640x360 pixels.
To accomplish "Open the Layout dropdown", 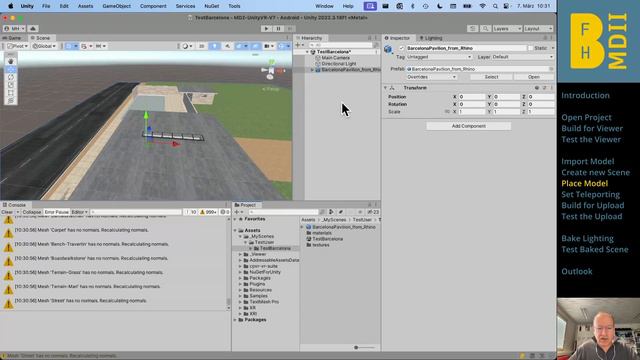I will point(538,29).
